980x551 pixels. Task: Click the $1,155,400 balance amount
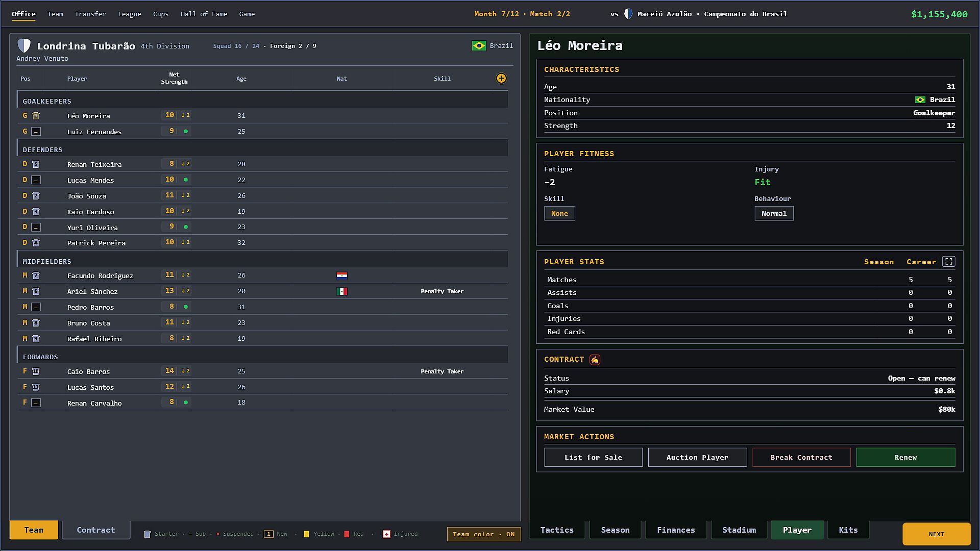939,14
